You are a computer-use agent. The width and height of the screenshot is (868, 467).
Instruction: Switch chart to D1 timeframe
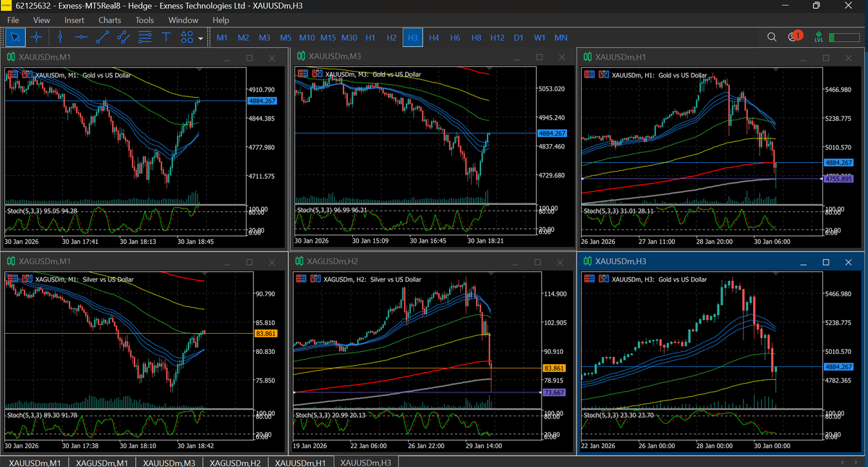[x=519, y=38]
